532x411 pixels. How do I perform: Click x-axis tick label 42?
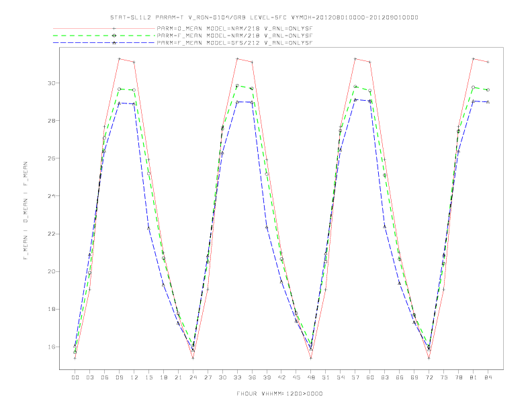(281, 377)
